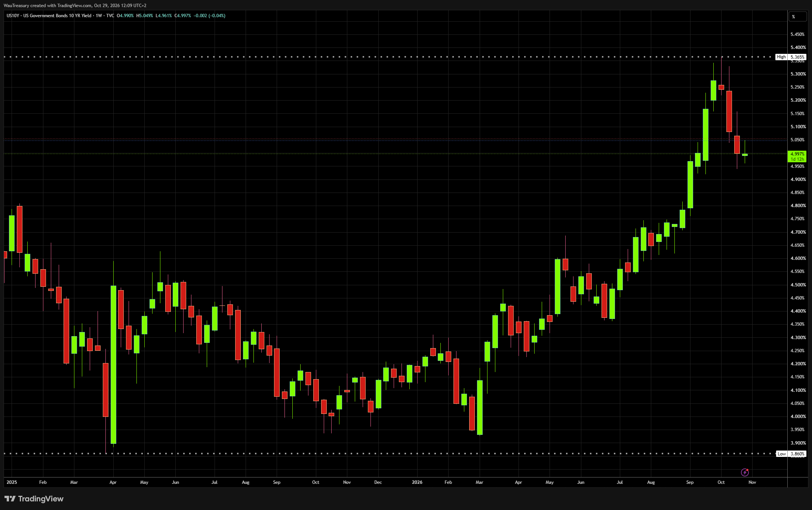
Task: Click the 2026 label on time axis
Action: pyautogui.click(x=417, y=482)
